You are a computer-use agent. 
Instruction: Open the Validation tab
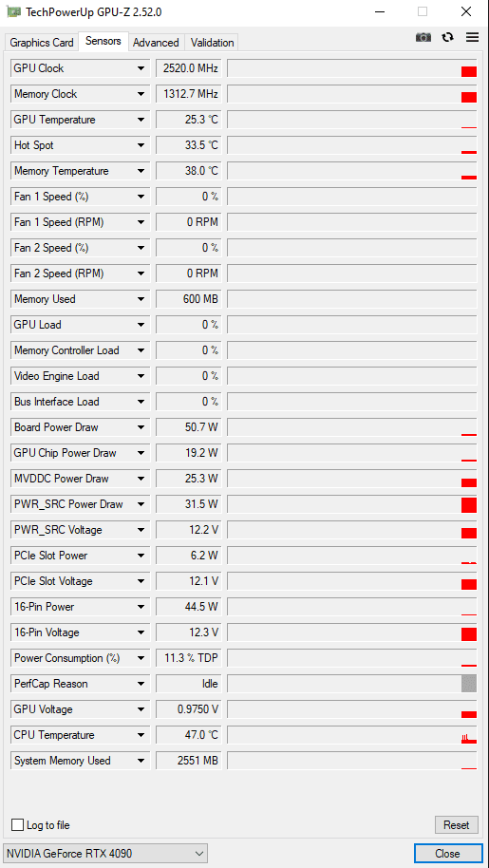pyautogui.click(x=213, y=43)
